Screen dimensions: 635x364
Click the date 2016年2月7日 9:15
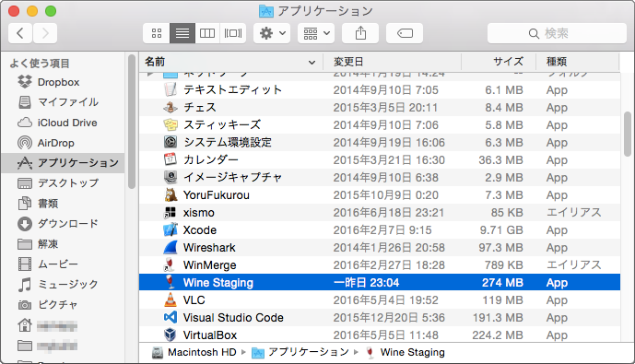pyautogui.click(x=382, y=230)
